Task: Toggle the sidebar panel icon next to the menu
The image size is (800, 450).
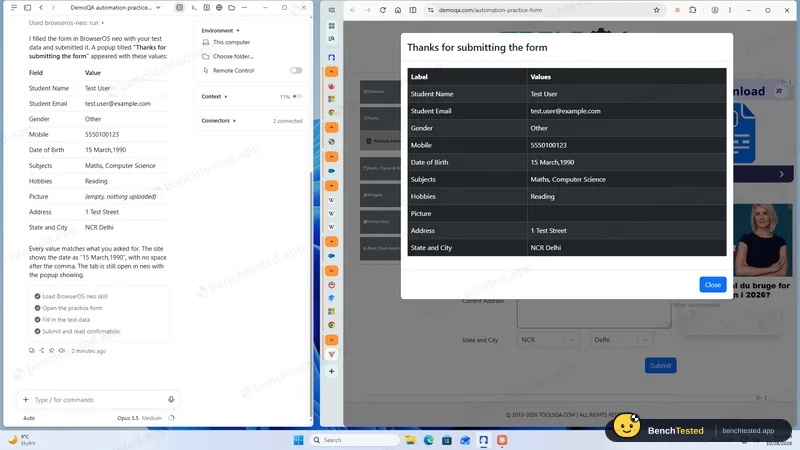Action: point(28,8)
